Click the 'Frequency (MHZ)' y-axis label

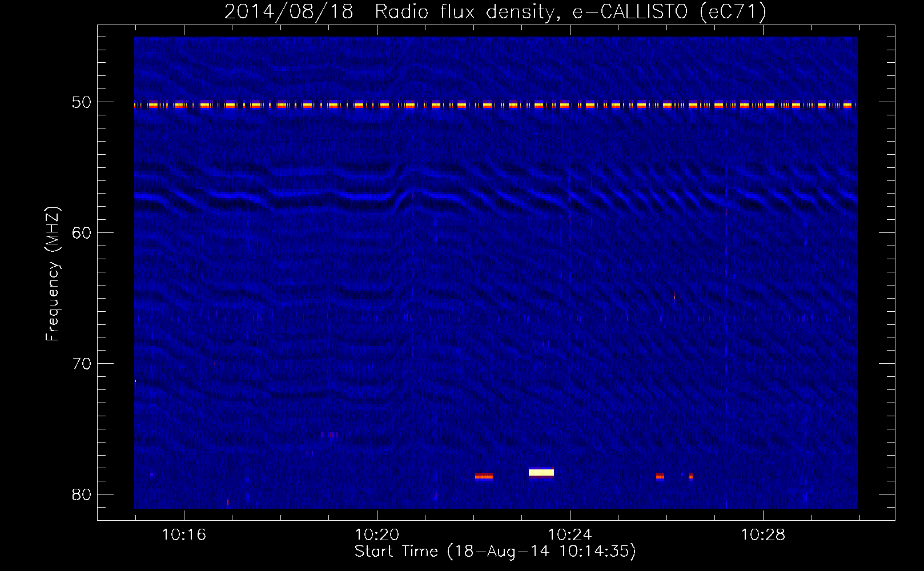(52, 274)
